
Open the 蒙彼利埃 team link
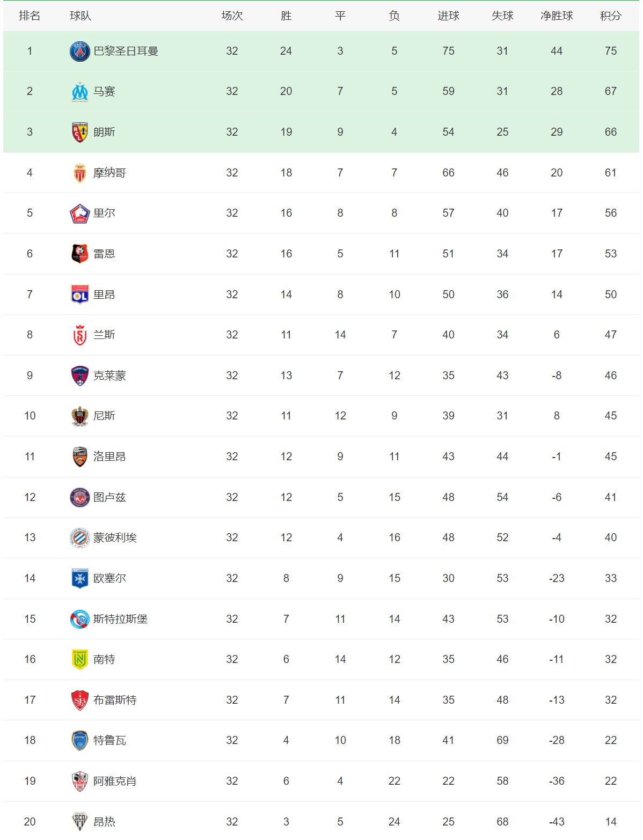[115, 537]
